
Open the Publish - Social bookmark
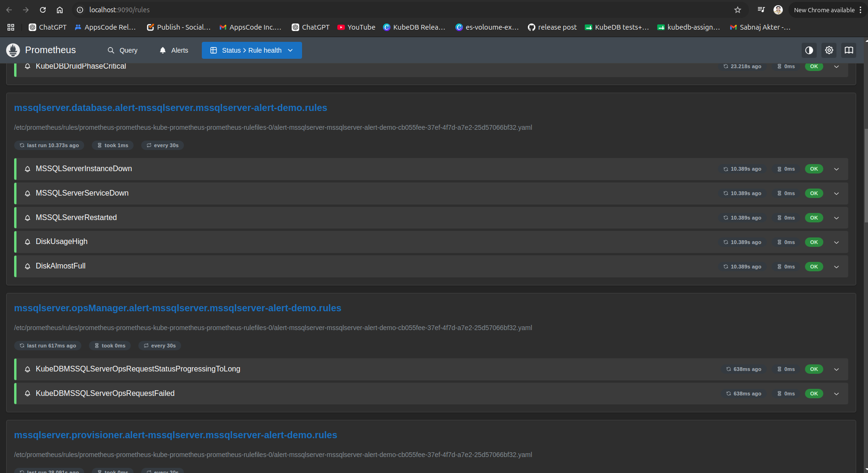(x=179, y=27)
